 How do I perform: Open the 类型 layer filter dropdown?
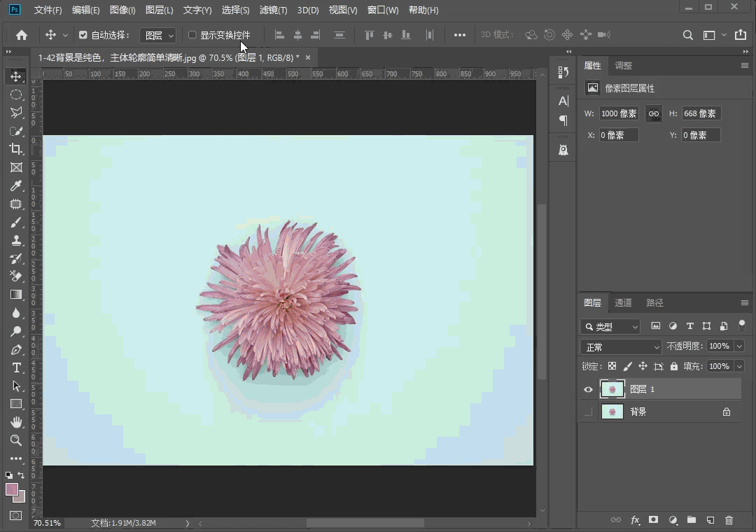[610, 326]
